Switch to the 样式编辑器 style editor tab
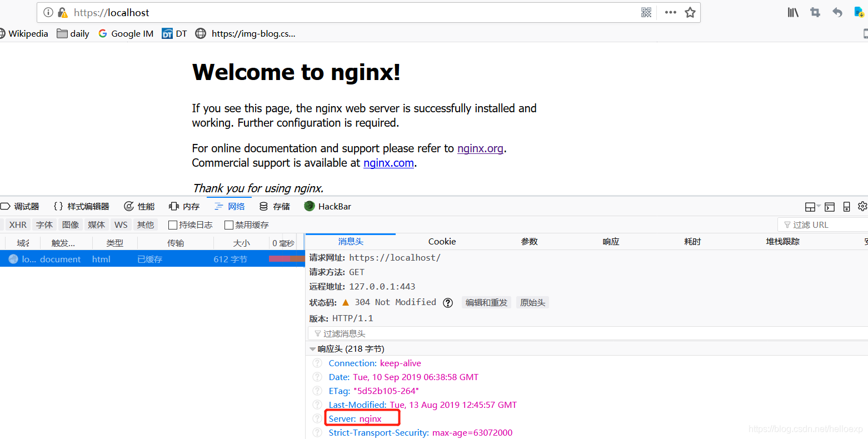The width and height of the screenshot is (868, 439). [82, 206]
